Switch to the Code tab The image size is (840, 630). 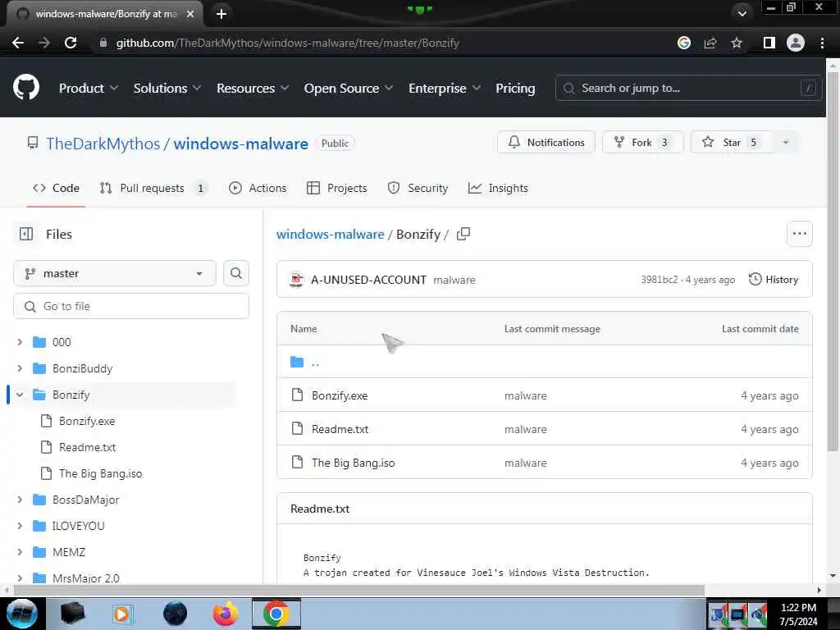click(57, 188)
